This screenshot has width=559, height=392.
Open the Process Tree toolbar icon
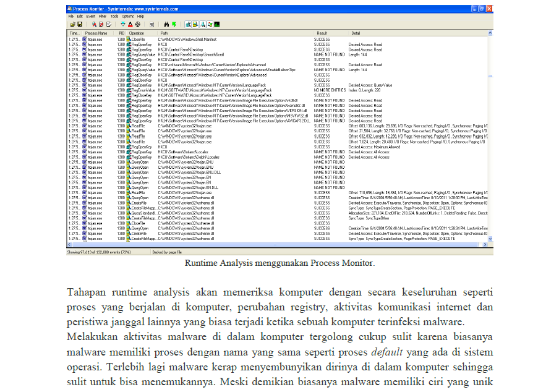pyautogui.click(x=151, y=24)
